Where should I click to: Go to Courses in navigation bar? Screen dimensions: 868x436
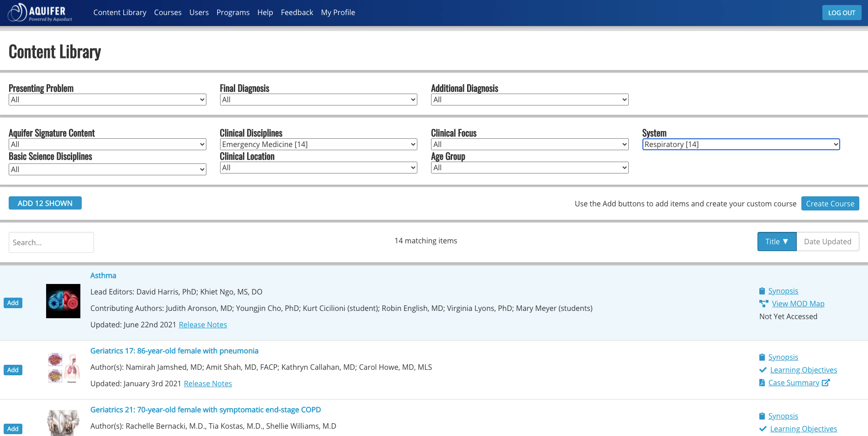tap(168, 12)
